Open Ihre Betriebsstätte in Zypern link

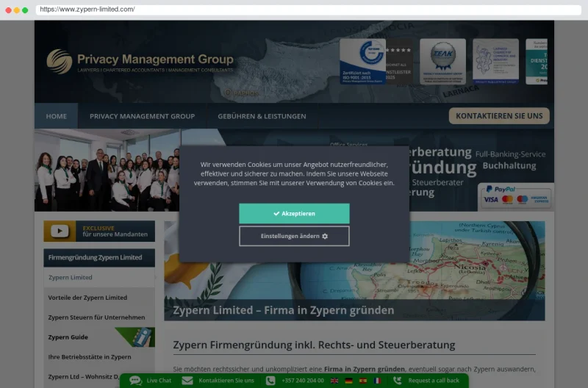click(90, 357)
